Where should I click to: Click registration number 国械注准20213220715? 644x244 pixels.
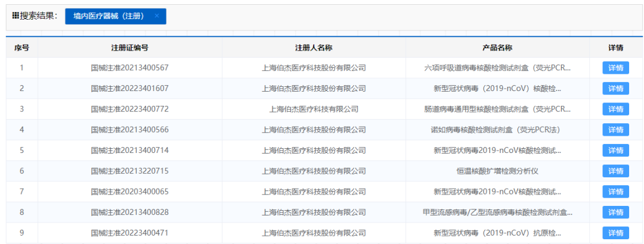coord(129,171)
